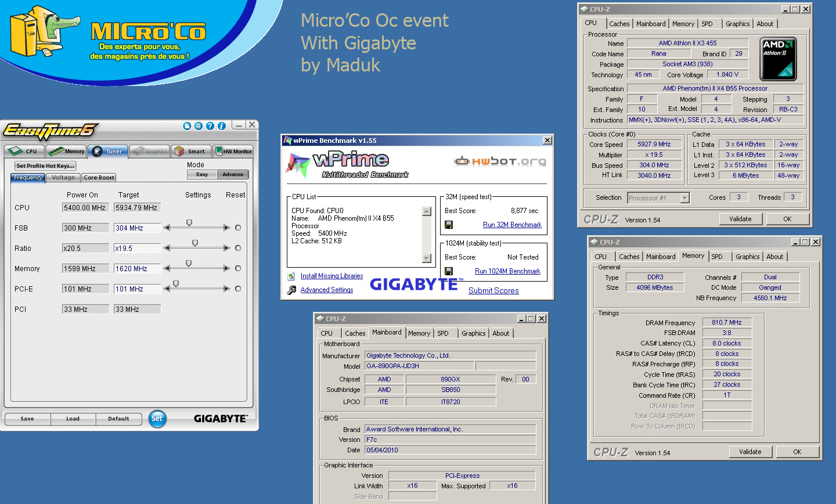
Task: Select Frequency sub-tab in EasyTune6
Action: (28, 178)
